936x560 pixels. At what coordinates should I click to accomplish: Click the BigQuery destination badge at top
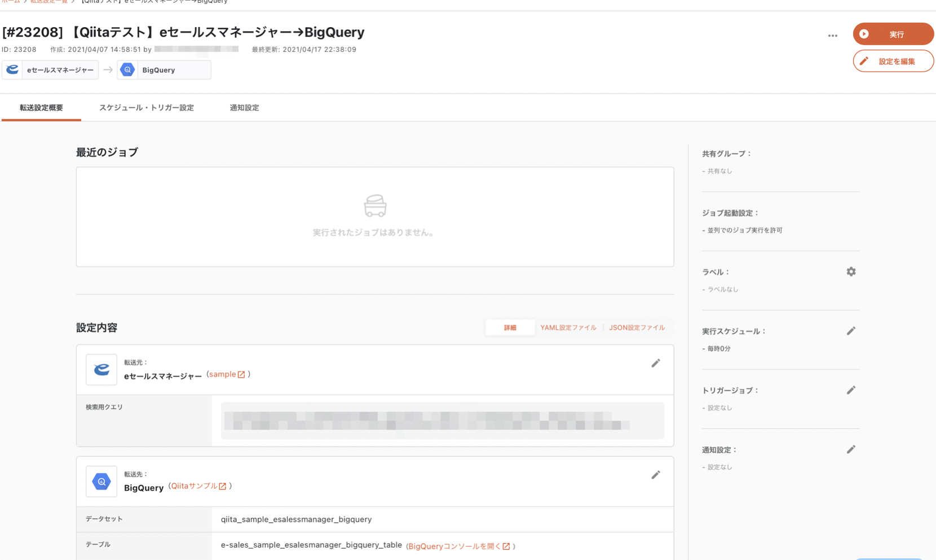(164, 70)
